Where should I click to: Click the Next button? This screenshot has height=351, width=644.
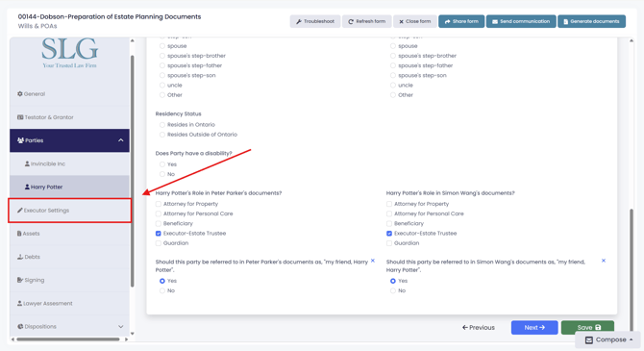[534, 328]
